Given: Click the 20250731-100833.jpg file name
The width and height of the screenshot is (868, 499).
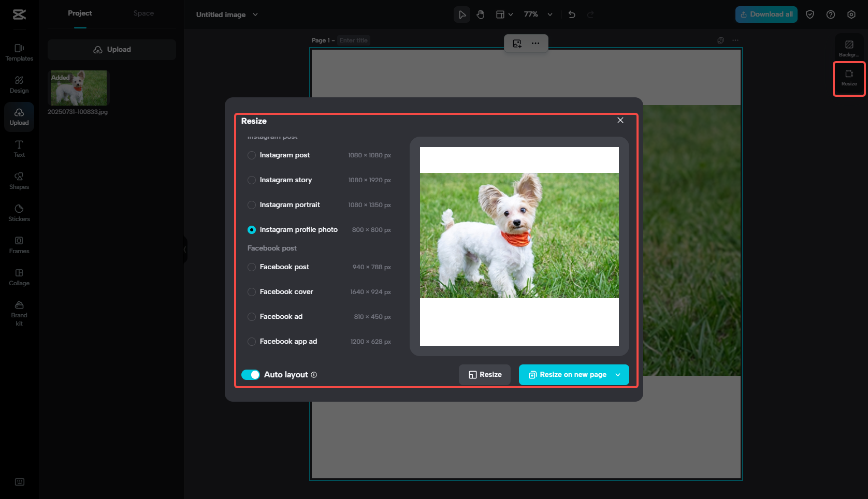Looking at the screenshot, I should point(78,112).
